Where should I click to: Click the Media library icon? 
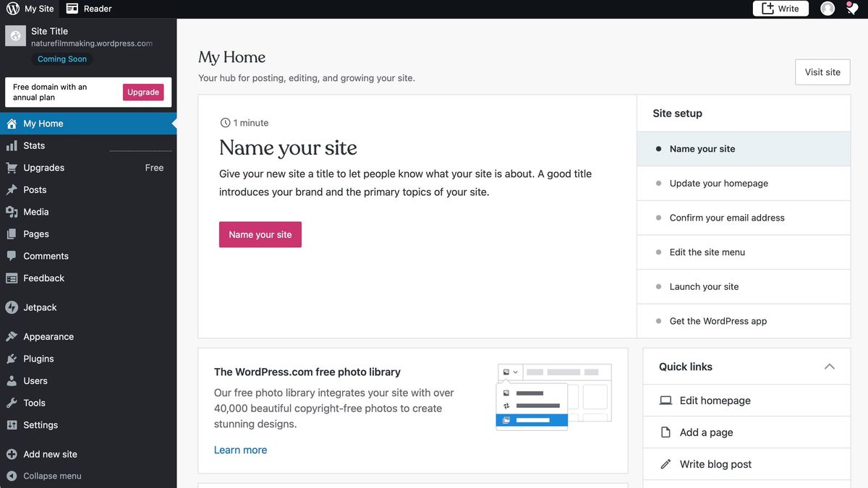click(x=12, y=212)
